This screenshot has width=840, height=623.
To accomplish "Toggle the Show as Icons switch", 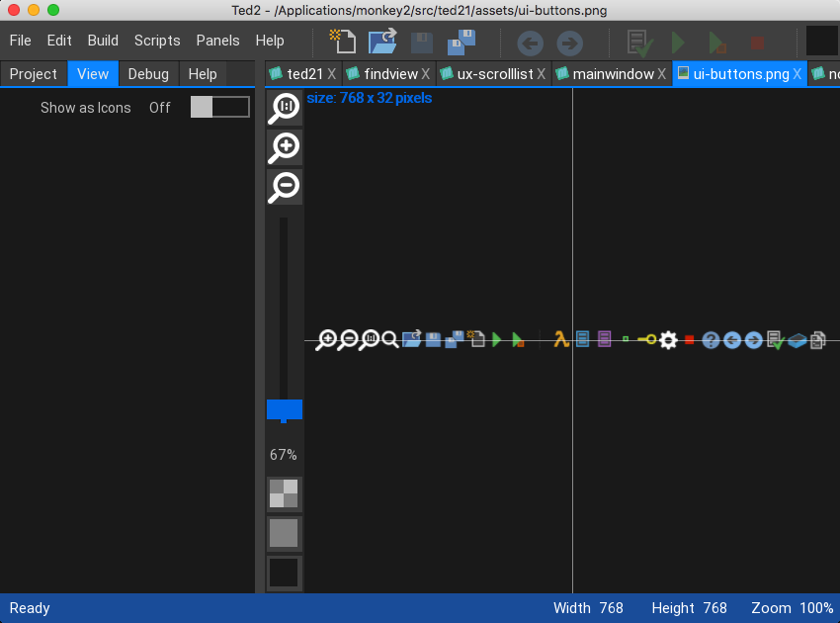I will click(219, 108).
